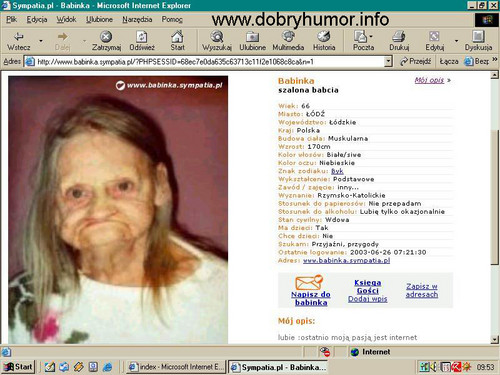This screenshot has width=500, height=375.
Task: Click the volume speaker tray icon
Action: [x=434, y=367]
